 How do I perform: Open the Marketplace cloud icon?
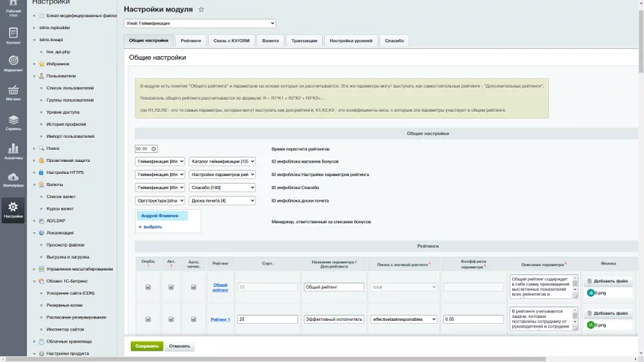click(x=13, y=180)
